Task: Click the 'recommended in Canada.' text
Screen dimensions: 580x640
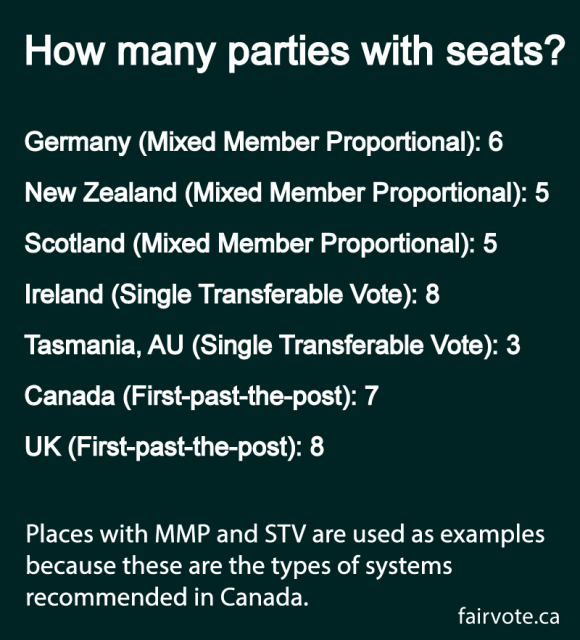Action: [167, 598]
